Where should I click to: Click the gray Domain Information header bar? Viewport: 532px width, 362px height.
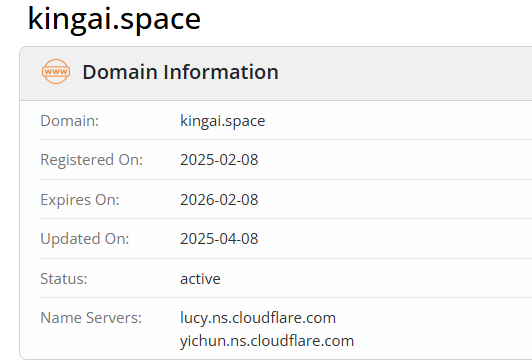click(276, 74)
